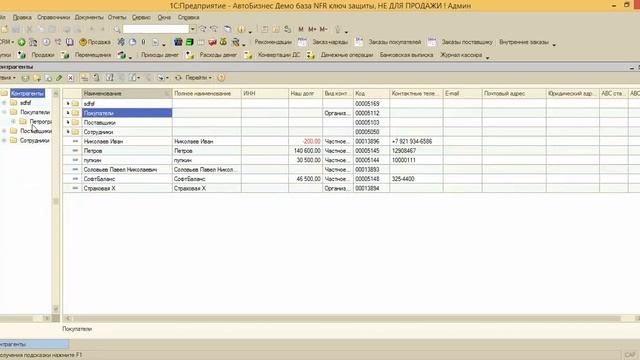Click the document icon before Расходы денег
Viewport: 640px width, 360px height.
[190, 55]
